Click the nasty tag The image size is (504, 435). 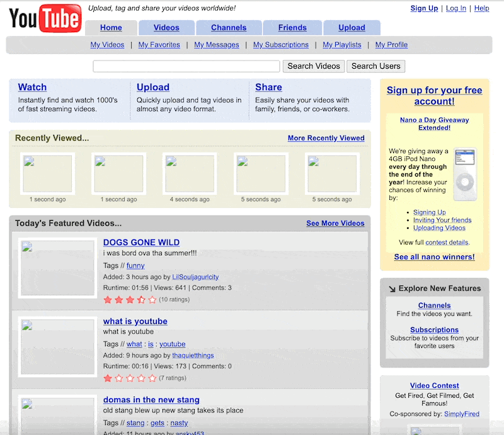coord(179,423)
